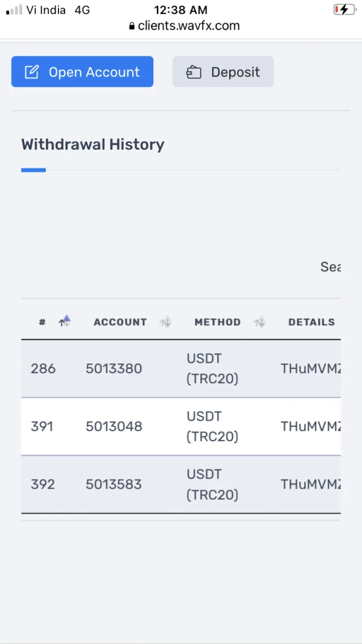This screenshot has width=362, height=644.
Task: Select withdrawal row number 392
Action: coord(43,485)
